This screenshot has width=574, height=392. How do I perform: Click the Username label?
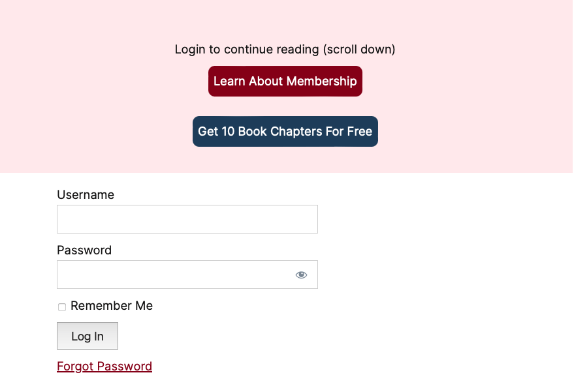tap(85, 194)
